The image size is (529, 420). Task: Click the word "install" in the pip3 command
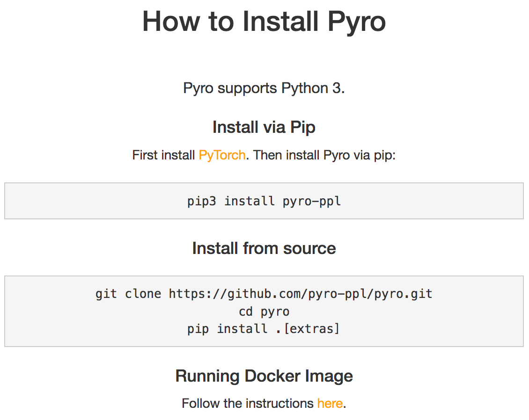point(249,202)
